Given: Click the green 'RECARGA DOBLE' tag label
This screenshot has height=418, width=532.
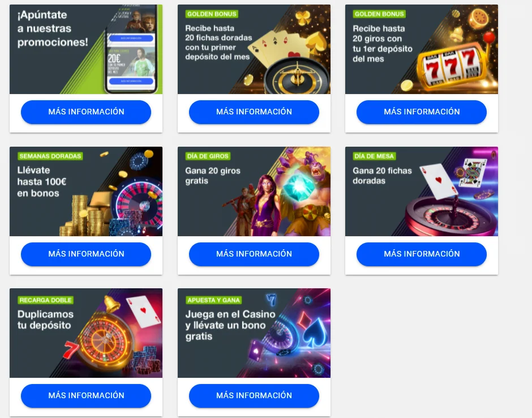Looking at the screenshot, I should [x=45, y=300].
